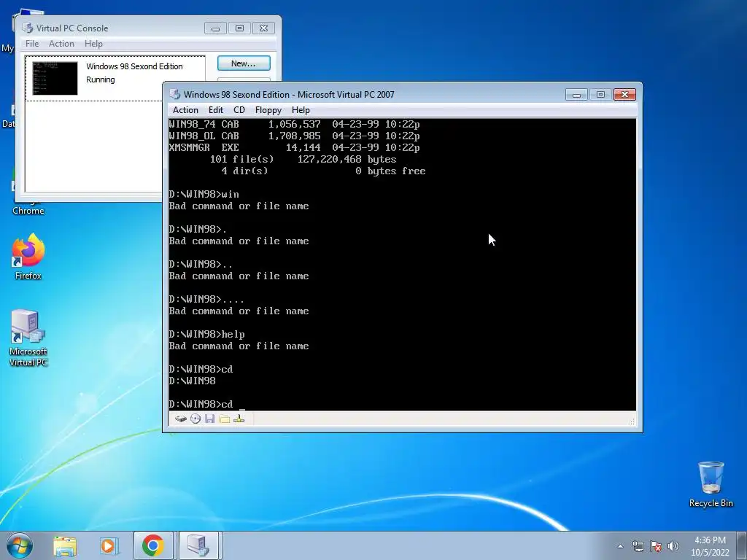The image size is (747, 560).
Task: Click the Show desktop strip at taskbar end
Action: tap(742, 545)
